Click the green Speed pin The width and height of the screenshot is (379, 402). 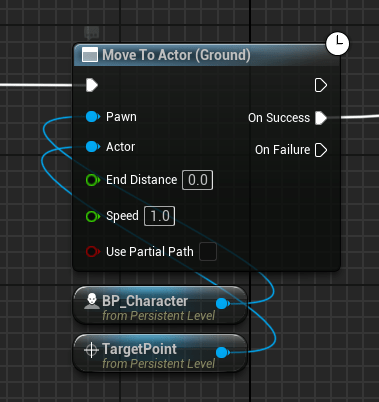pyautogui.click(x=93, y=216)
